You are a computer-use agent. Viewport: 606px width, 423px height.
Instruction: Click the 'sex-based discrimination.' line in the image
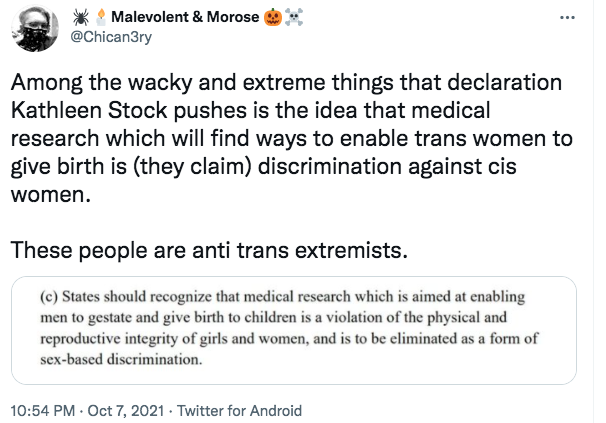[121, 359]
